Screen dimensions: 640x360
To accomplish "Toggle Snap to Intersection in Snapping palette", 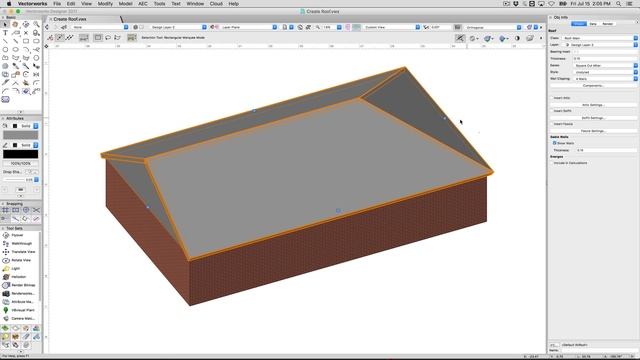I will click(36, 210).
